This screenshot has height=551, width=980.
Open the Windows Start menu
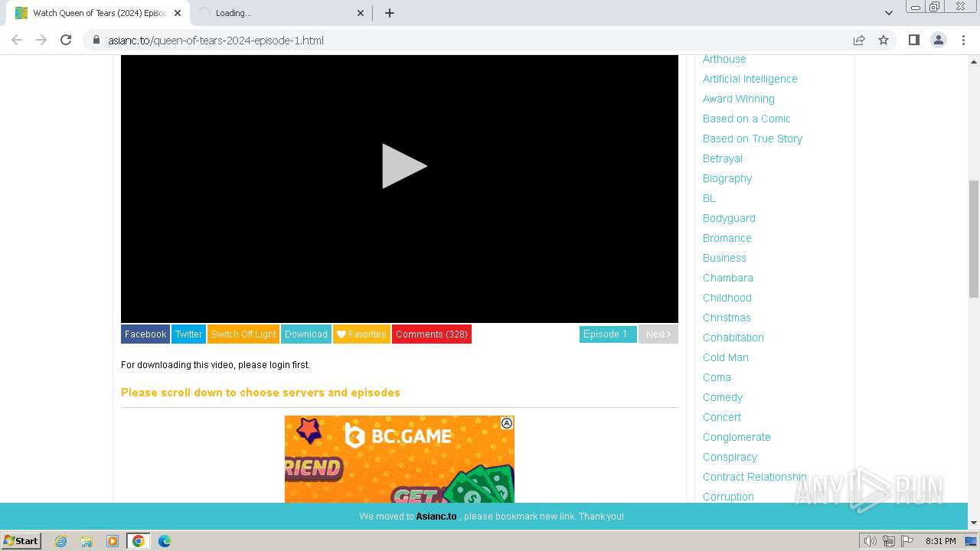click(21, 541)
